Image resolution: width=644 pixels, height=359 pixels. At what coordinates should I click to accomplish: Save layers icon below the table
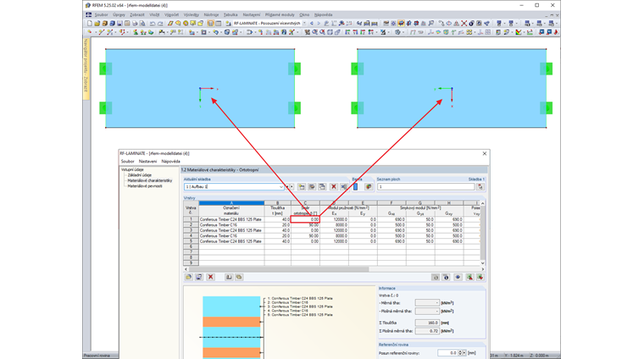click(199, 278)
